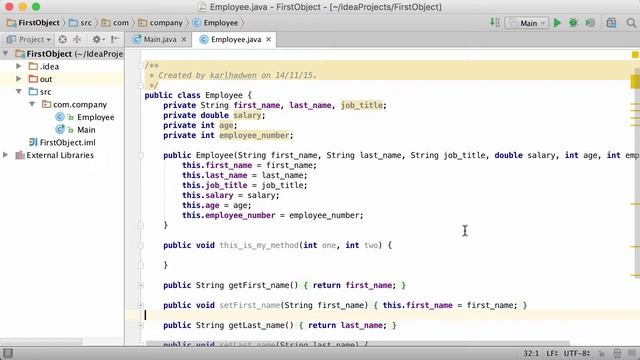Click FirstObject breadcrumb in navigation bar
The height and width of the screenshot is (360, 640).
[33, 23]
